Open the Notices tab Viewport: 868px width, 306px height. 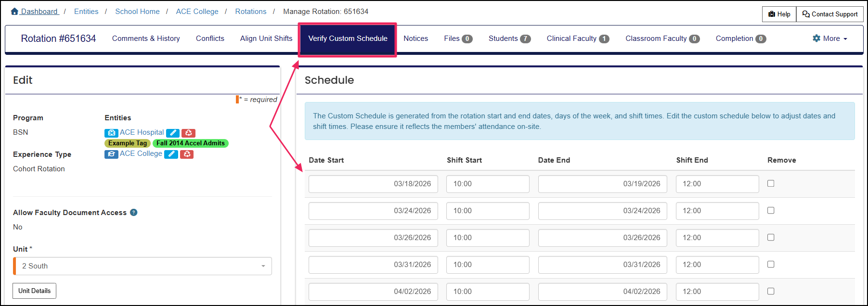tap(415, 38)
